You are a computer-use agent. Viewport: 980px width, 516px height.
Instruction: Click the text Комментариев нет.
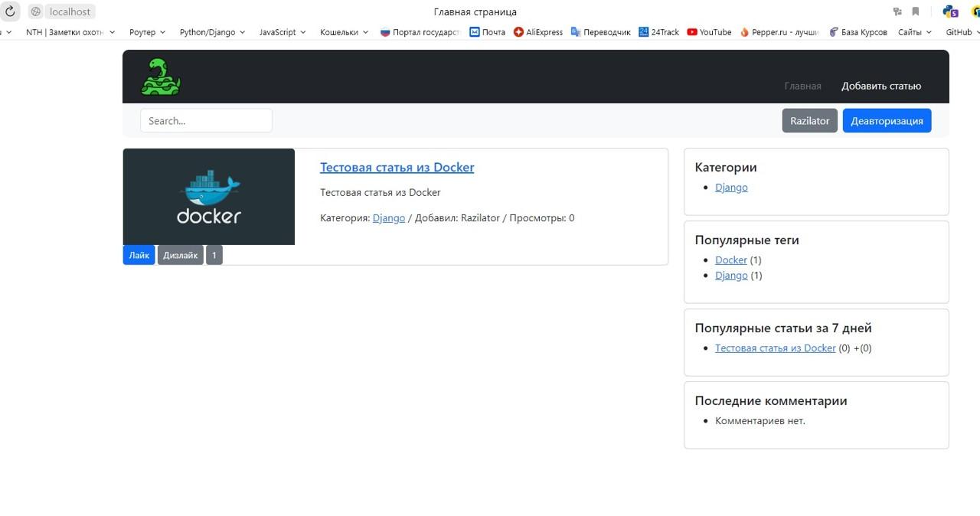(x=760, y=421)
